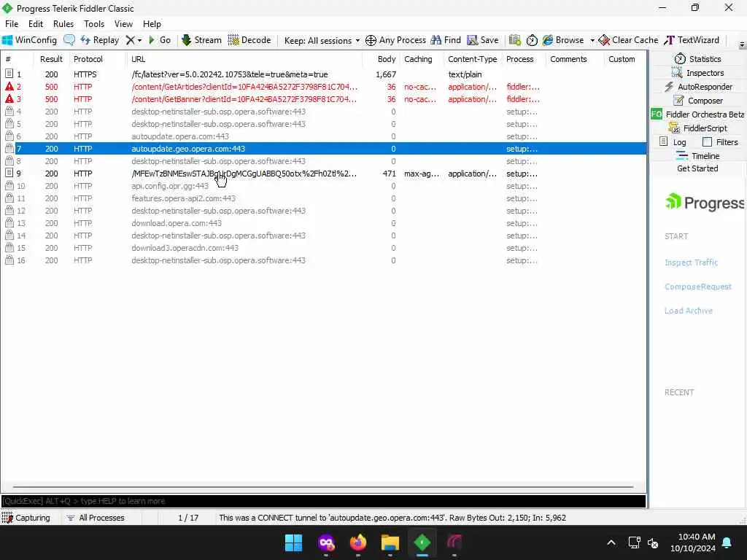The image size is (747, 560).
Task: Replay the selected session
Action: click(99, 40)
